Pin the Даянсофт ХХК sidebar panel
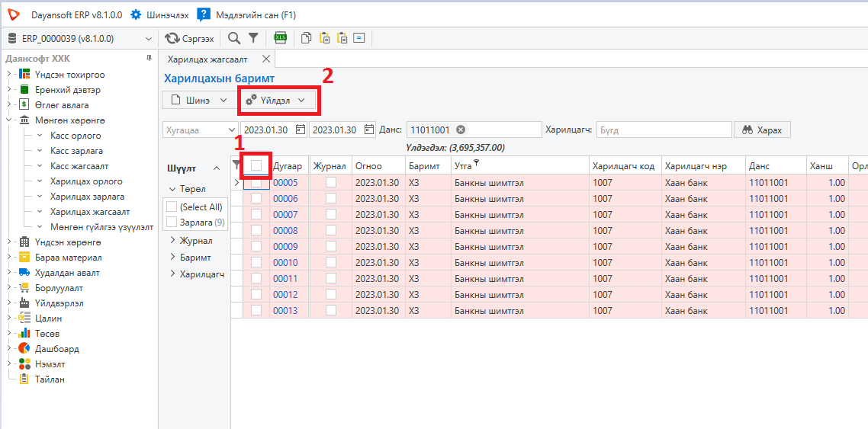The image size is (868, 429). (x=149, y=59)
